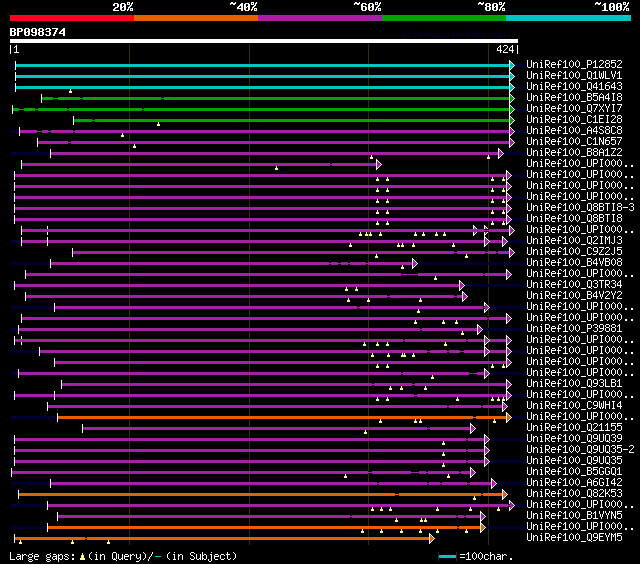Select the UniRef100_C9WHI4 label
This screenshot has width=640, height=564.
pos(574,406)
